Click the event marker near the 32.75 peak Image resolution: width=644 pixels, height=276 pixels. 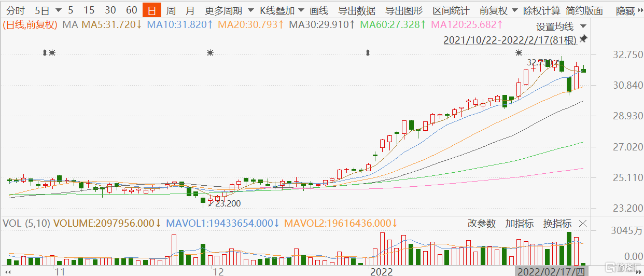click(x=519, y=52)
